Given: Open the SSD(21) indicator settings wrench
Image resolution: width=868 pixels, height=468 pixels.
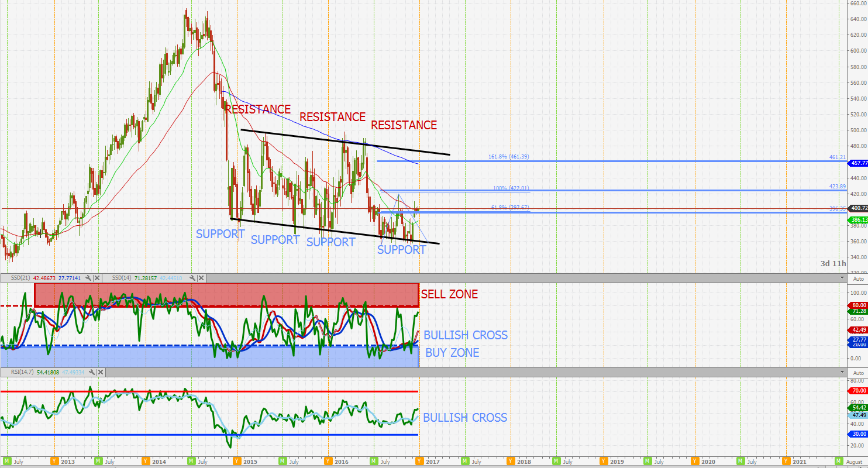Looking at the screenshot, I should pyautogui.click(x=89, y=278).
